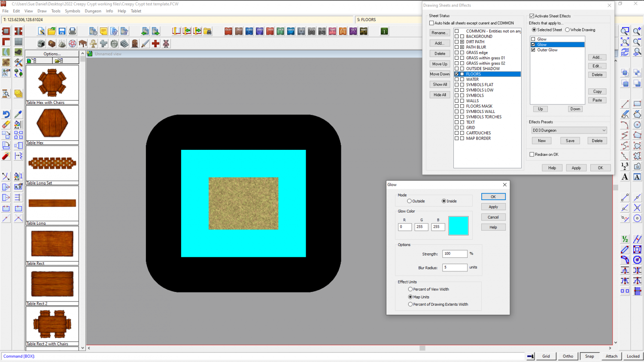Image resolution: width=644 pixels, height=362 pixels.
Task: Click the green numbered 1 icon
Action: tap(384, 31)
